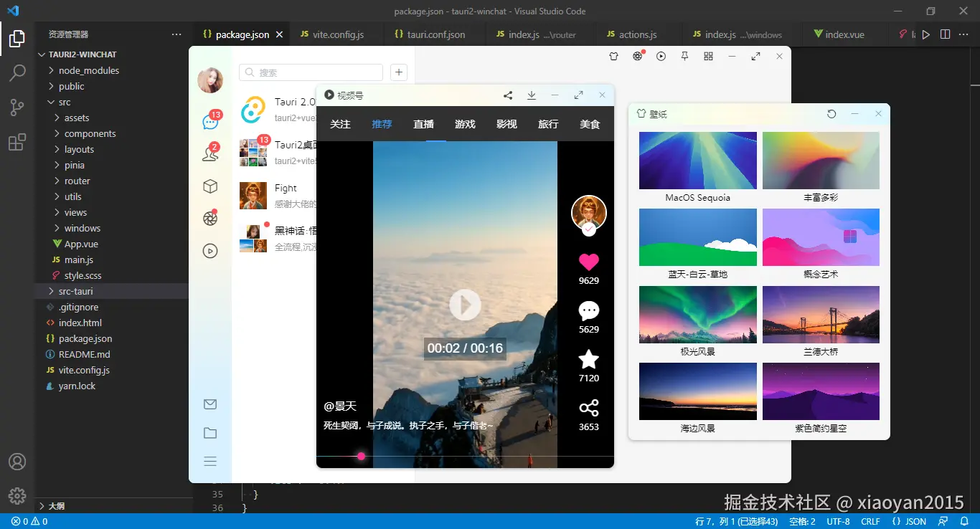Click the share icon in the 视频号 window
Screen dimensions: 980x529
pos(507,95)
